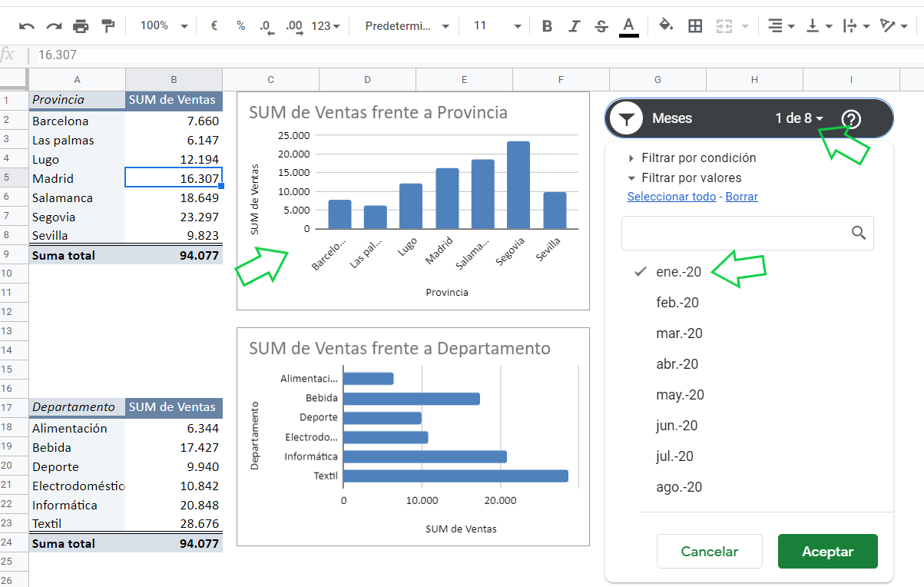Click the cell with value 23.297
This screenshot has height=587, width=924.
174,217
